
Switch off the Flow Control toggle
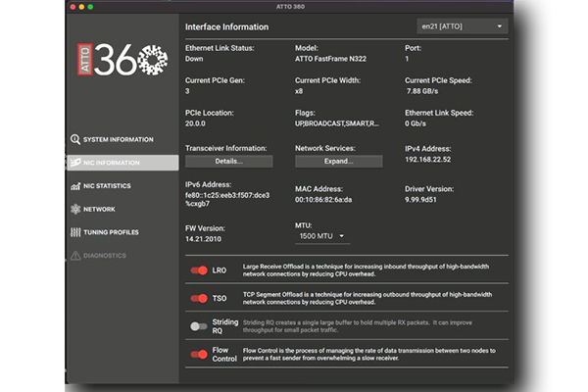(x=199, y=354)
